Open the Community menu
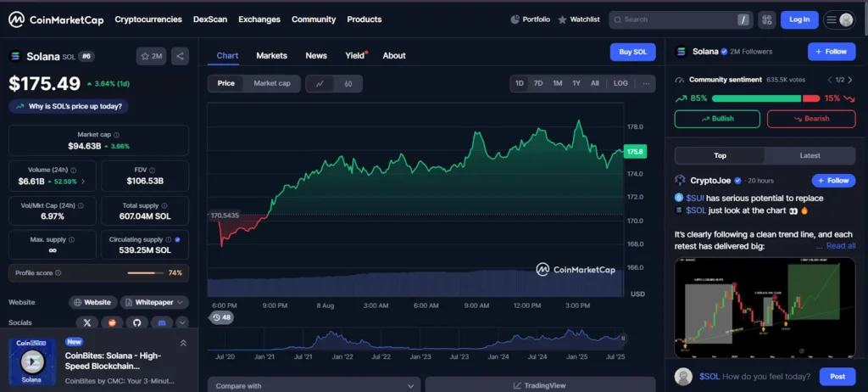 click(x=314, y=20)
